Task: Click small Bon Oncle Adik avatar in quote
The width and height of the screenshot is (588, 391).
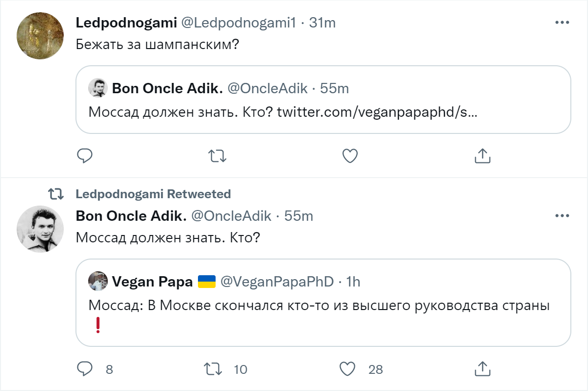Action: tap(98, 88)
